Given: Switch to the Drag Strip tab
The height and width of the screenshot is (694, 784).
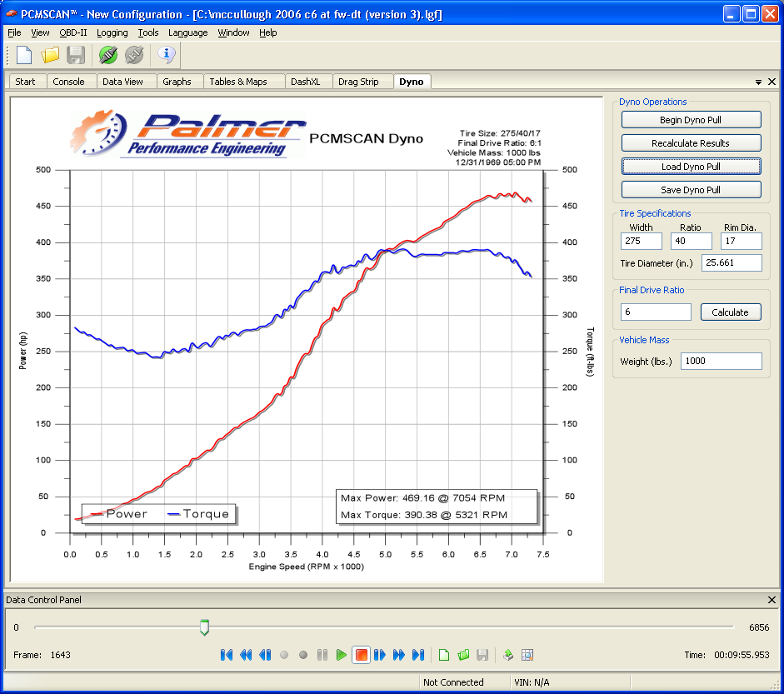Looking at the screenshot, I should 358,82.
